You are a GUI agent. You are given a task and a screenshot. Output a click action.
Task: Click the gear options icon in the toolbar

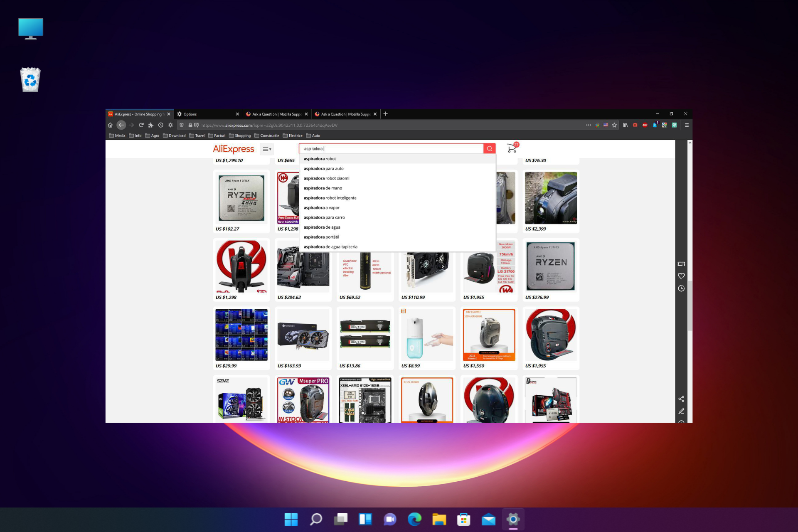coord(170,125)
